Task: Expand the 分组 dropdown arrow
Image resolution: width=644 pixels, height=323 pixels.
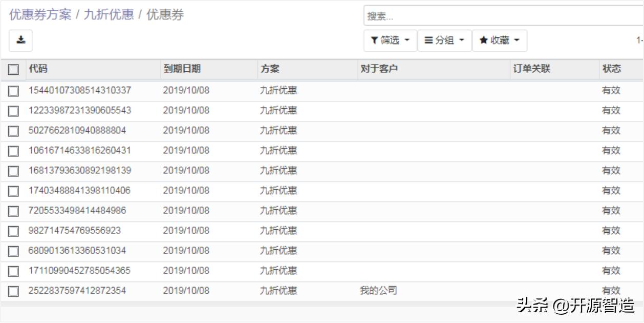Action: (x=460, y=40)
